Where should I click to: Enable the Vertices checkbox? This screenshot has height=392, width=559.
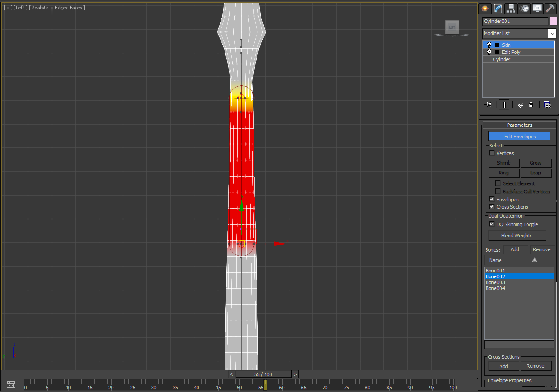tap(491, 153)
